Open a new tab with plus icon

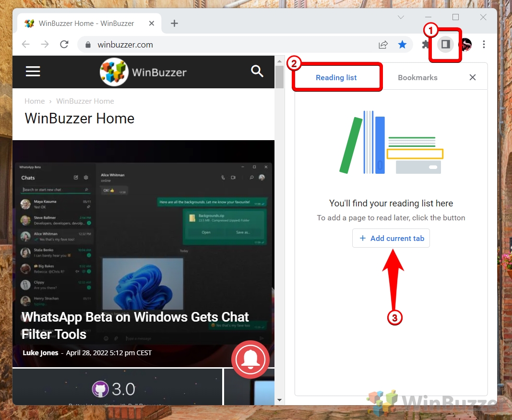[x=174, y=23]
